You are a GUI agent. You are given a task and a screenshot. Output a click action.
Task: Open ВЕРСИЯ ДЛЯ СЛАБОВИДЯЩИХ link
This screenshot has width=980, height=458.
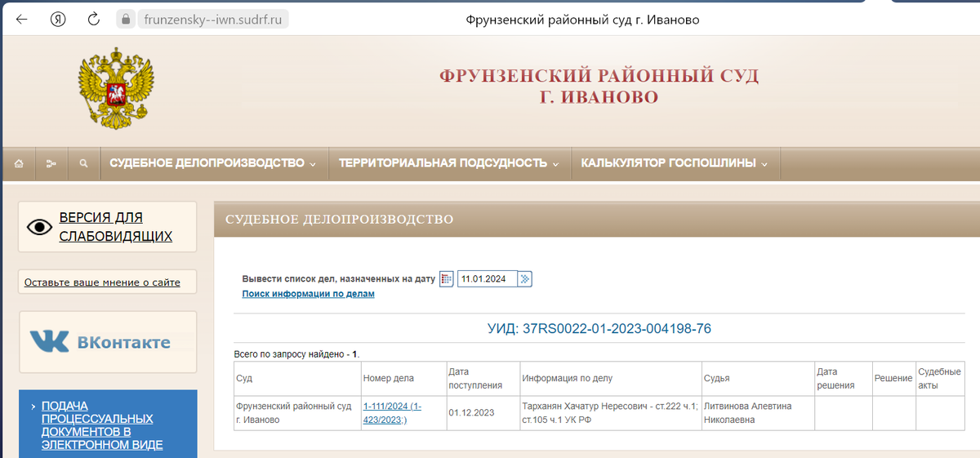point(115,227)
